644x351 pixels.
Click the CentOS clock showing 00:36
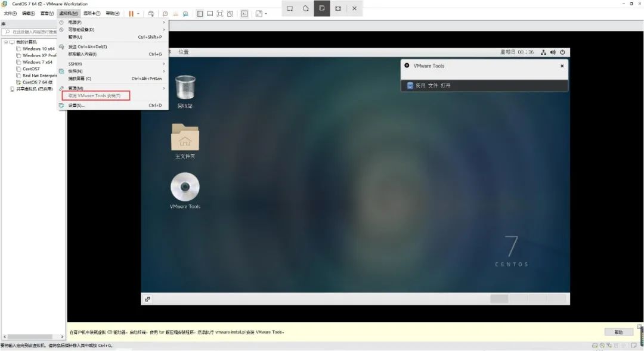(x=517, y=52)
